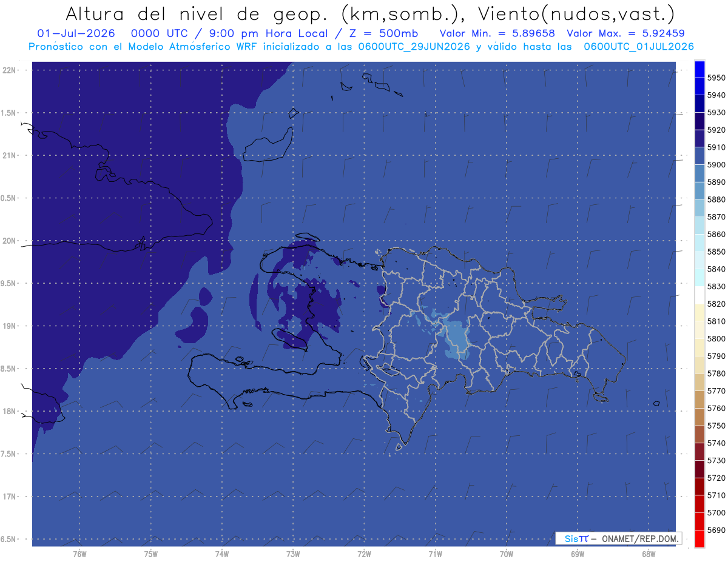728x562 pixels.
Task: Click the '5800' colorbar value
Action: tap(716, 338)
